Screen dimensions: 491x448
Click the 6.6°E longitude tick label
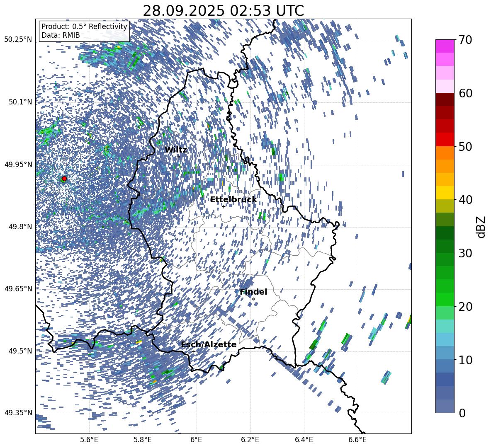(357, 440)
